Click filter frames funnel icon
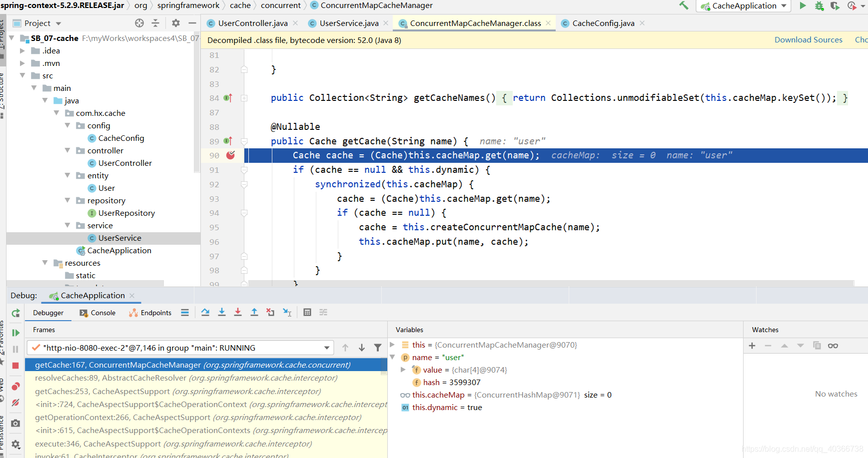The width and height of the screenshot is (868, 458). [x=378, y=348]
